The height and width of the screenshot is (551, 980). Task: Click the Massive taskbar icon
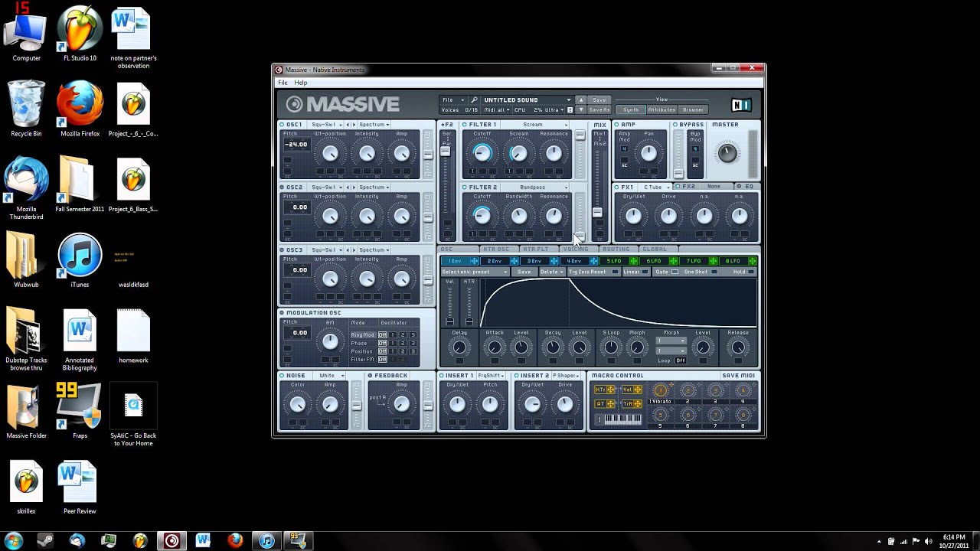coord(171,540)
